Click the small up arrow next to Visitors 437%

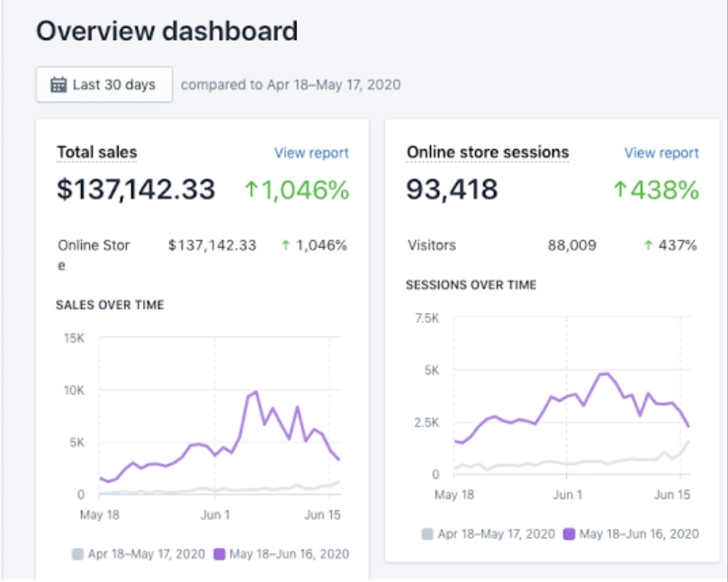coord(649,245)
